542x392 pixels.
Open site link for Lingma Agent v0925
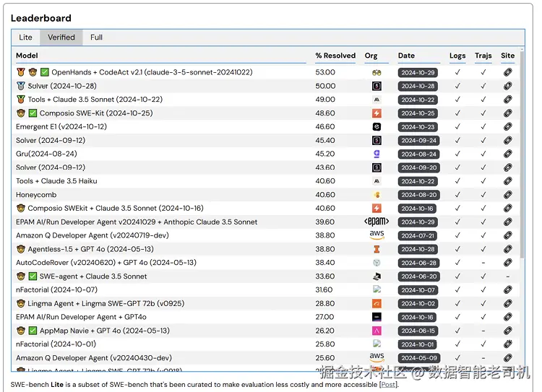click(507, 304)
